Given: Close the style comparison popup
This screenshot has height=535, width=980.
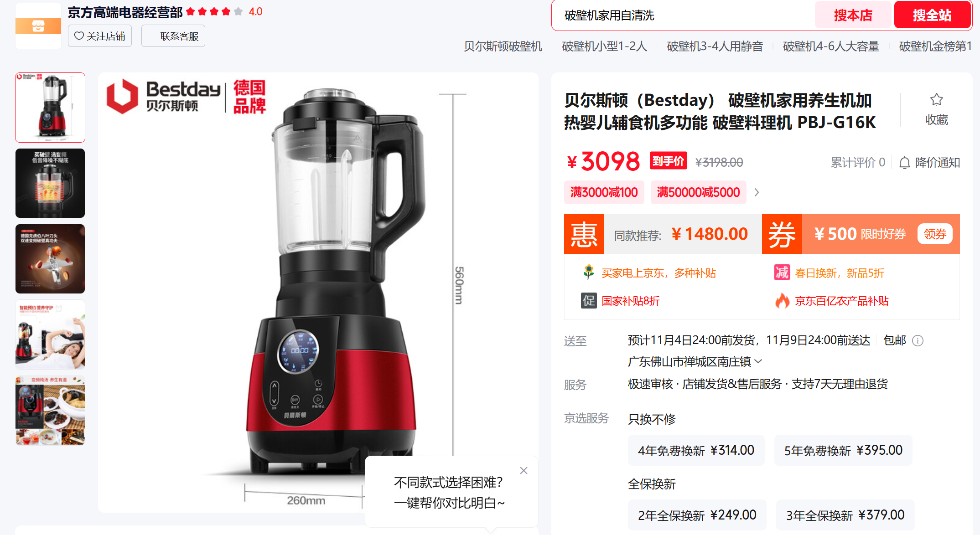Looking at the screenshot, I should (524, 471).
